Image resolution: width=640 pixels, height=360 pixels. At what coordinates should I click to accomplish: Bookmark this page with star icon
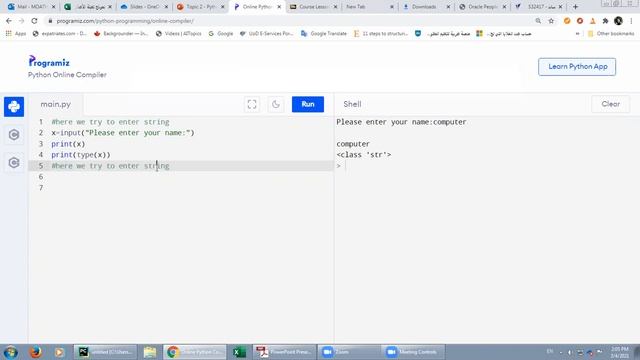coord(551,21)
